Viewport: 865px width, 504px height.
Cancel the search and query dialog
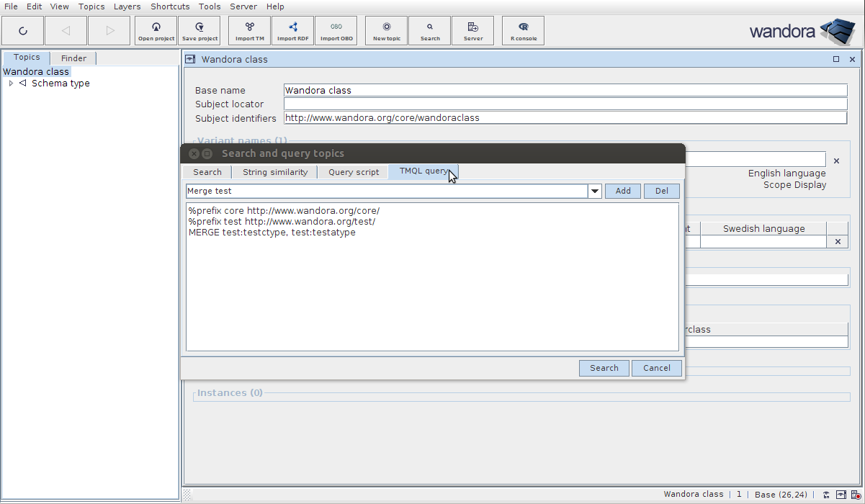tap(656, 368)
